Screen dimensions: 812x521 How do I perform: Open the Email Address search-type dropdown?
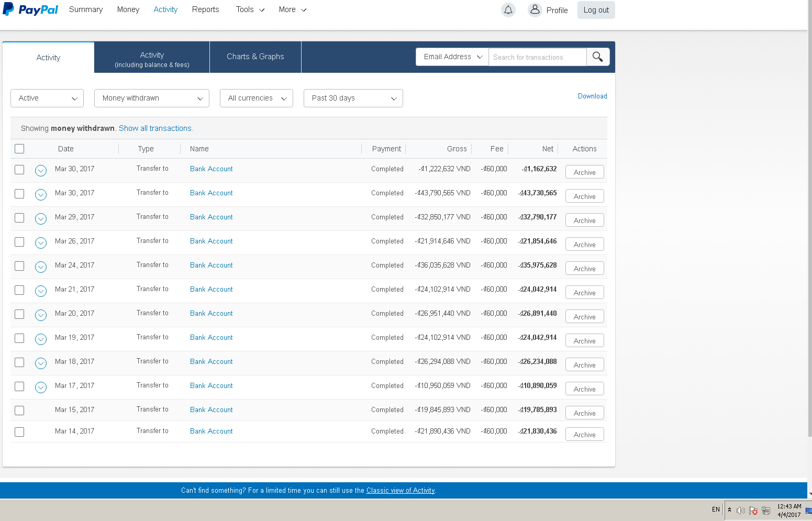point(452,57)
